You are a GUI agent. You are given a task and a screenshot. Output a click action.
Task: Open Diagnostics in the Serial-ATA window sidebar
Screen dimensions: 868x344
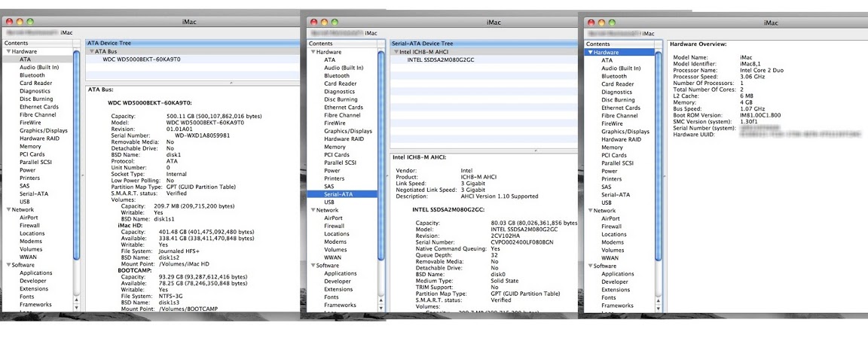click(341, 92)
